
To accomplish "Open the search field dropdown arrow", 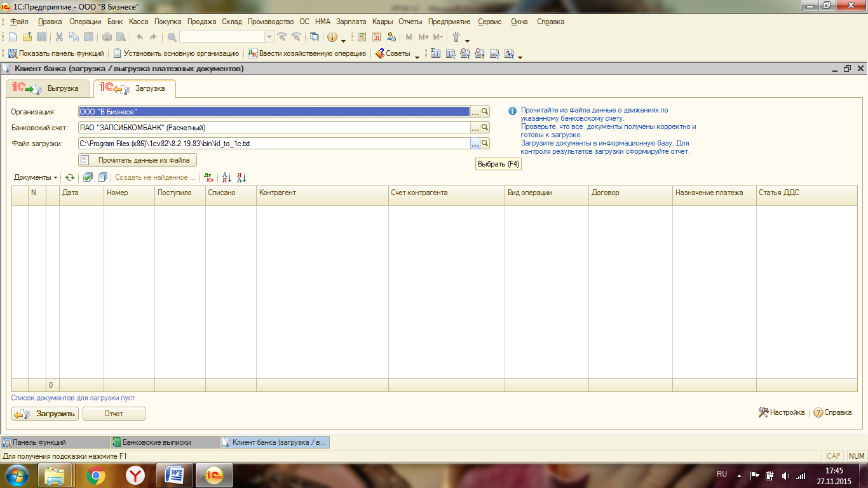I will 269,37.
